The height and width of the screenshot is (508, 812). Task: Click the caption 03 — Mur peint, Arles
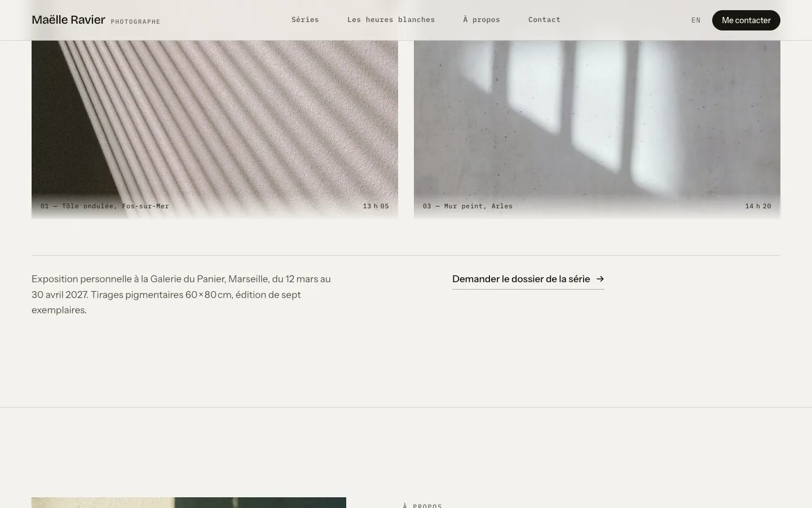467,206
